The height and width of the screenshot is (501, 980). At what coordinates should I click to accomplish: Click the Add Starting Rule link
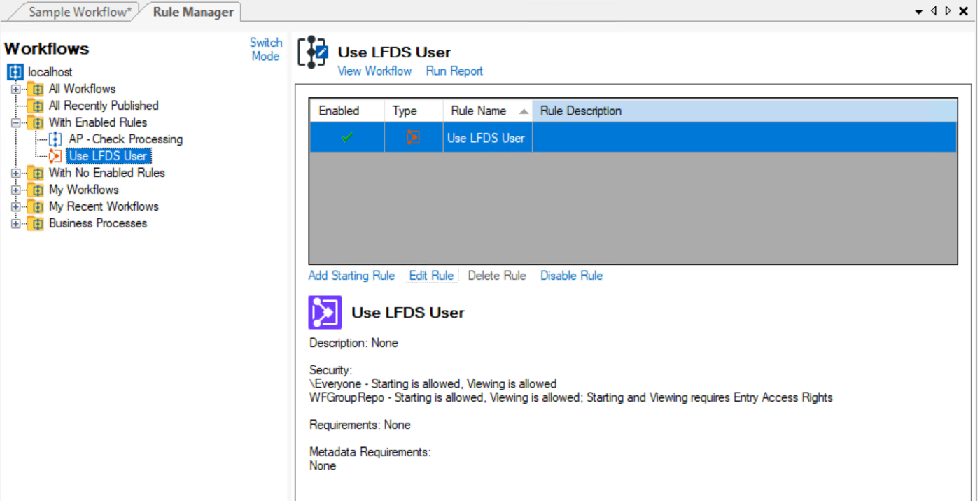351,276
